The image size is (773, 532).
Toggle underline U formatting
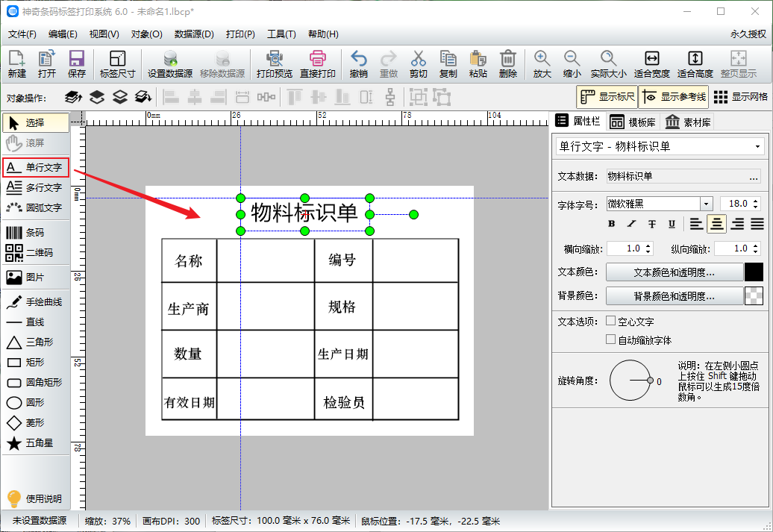672,224
